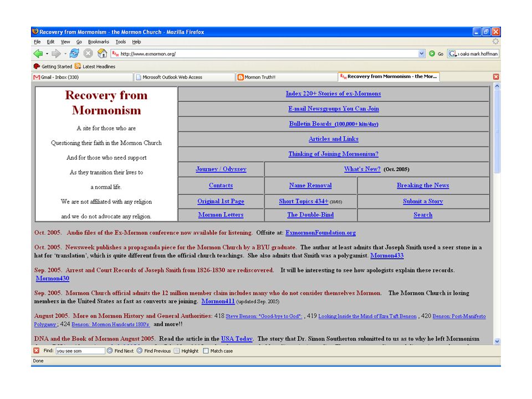Click the vertical scrollbar thumb
Image resolution: width=532 pixels, height=399 pixels.
(497, 132)
